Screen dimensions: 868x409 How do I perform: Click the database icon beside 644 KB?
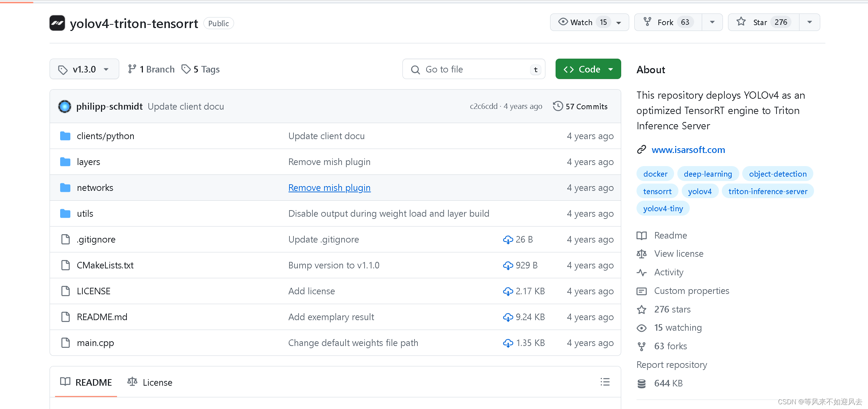[642, 384]
